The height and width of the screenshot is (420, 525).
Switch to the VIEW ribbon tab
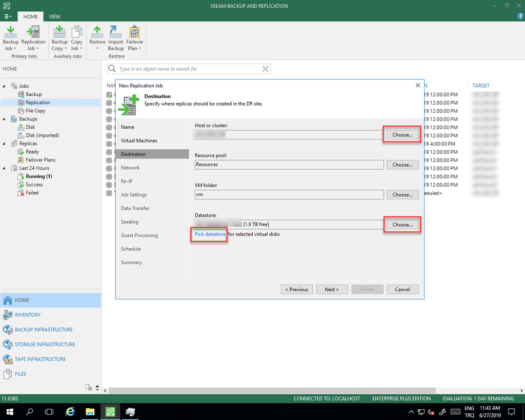tap(54, 16)
